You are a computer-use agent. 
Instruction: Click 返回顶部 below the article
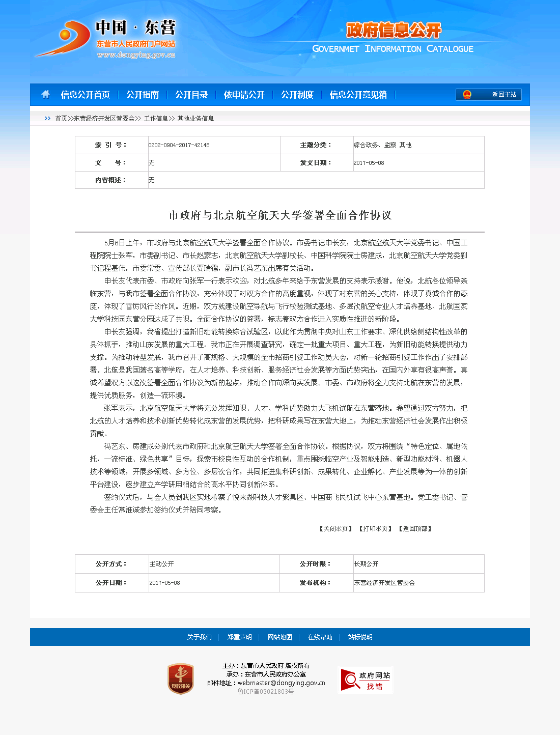(x=415, y=529)
